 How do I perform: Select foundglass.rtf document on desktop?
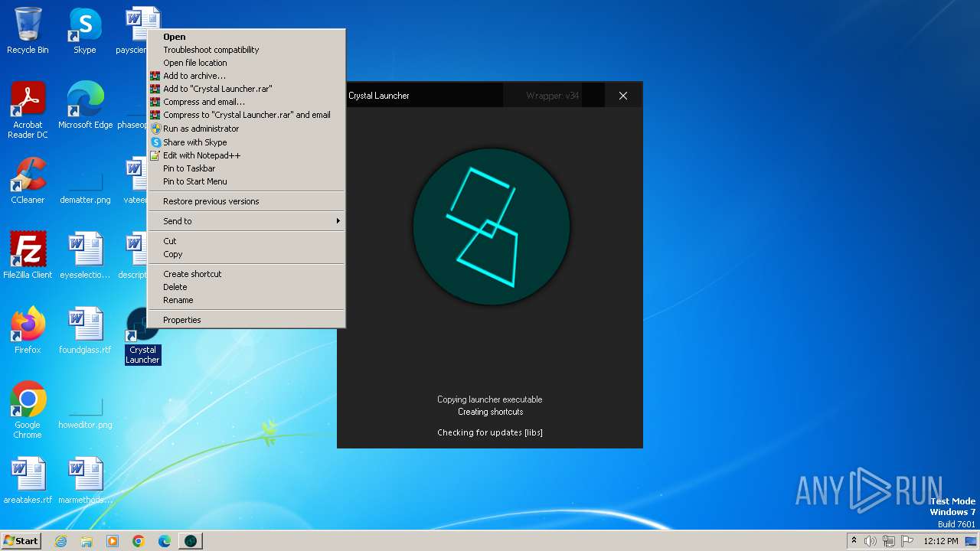click(85, 330)
